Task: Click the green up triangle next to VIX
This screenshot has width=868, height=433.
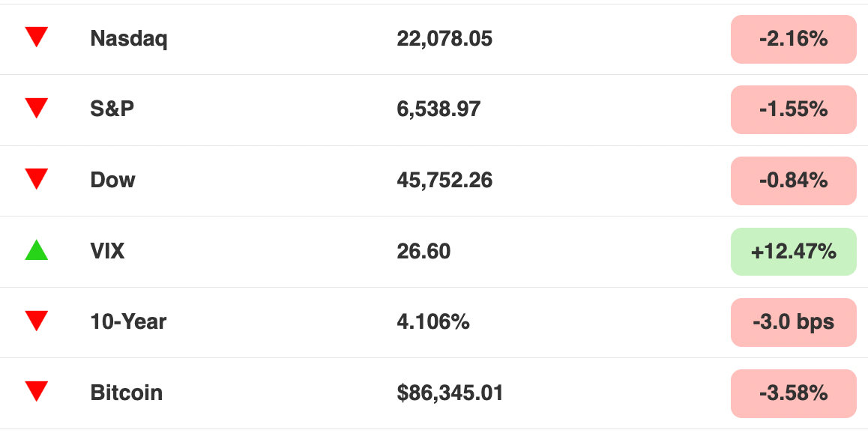Action: click(x=37, y=249)
